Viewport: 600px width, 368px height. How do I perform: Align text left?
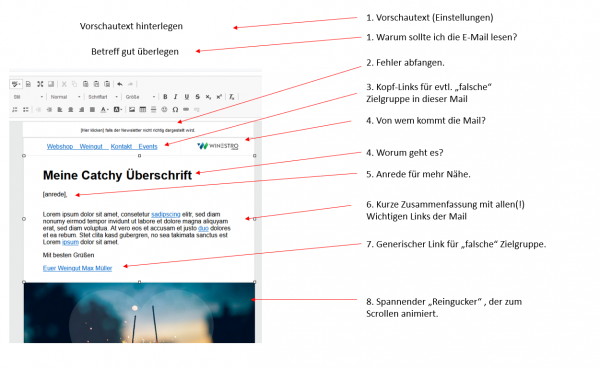[60, 109]
